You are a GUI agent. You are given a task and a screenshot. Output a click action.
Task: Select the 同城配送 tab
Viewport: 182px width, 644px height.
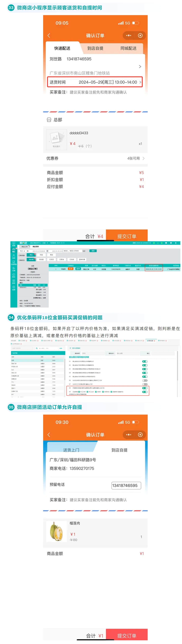(x=128, y=48)
